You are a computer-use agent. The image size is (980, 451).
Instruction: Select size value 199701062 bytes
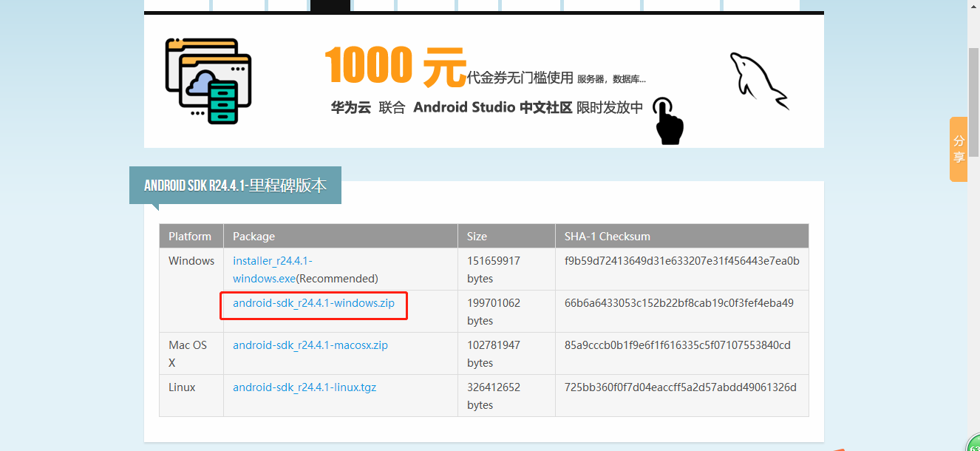point(494,312)
